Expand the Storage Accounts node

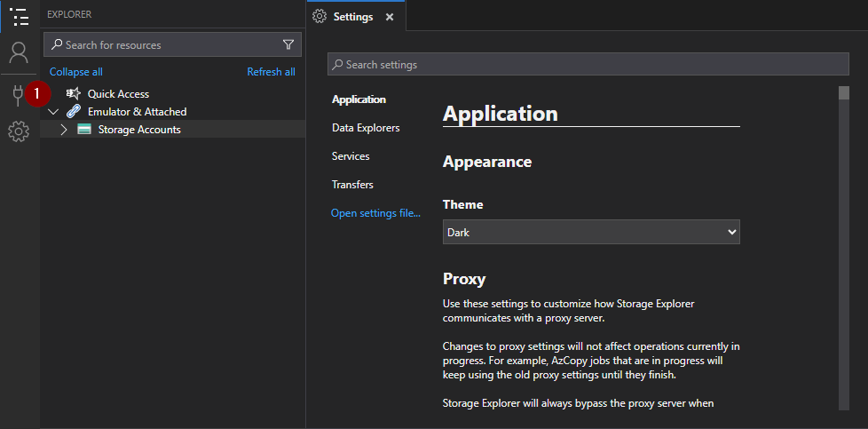pyautogui.click(x=64, y=130)
